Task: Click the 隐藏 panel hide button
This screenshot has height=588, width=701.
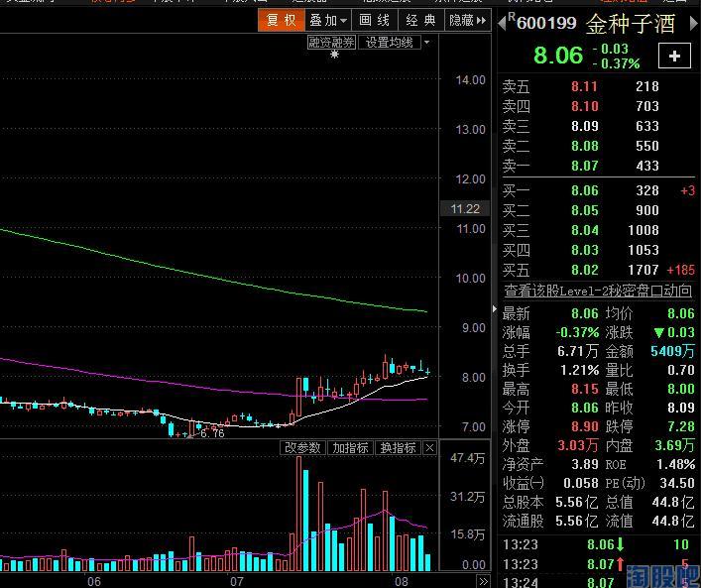Action: pyautogui.click(x=467, y=20)
